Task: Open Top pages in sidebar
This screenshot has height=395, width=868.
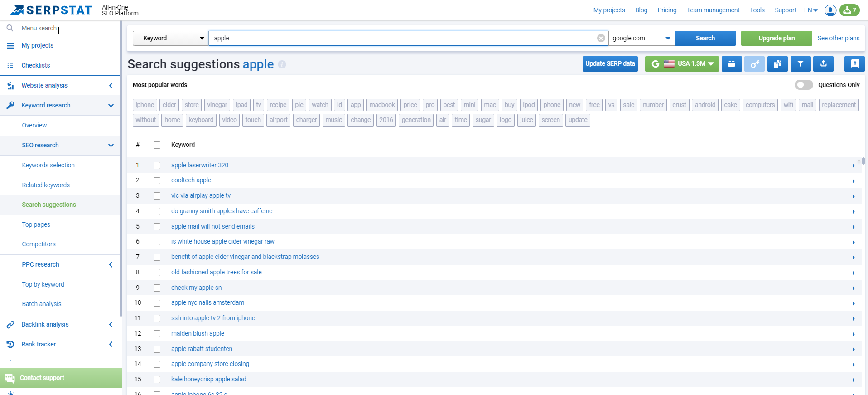Action: tap(36, 224)
